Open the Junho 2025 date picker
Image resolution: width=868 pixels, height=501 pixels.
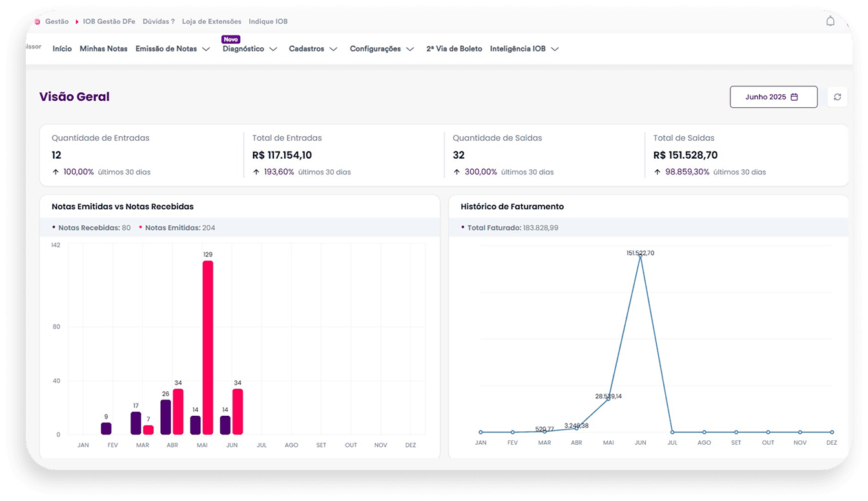click(x=774, y=97)
